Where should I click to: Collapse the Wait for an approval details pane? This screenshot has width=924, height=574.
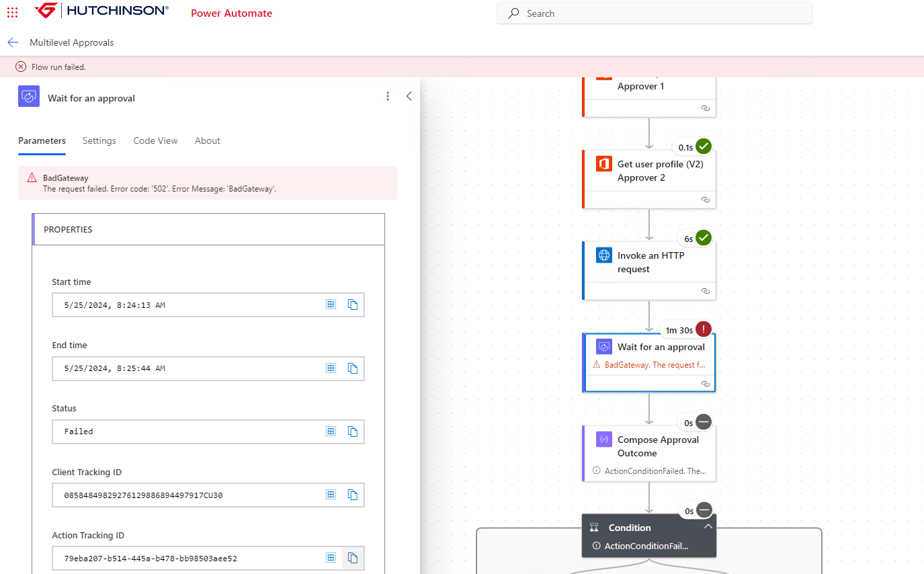point(409,96)
